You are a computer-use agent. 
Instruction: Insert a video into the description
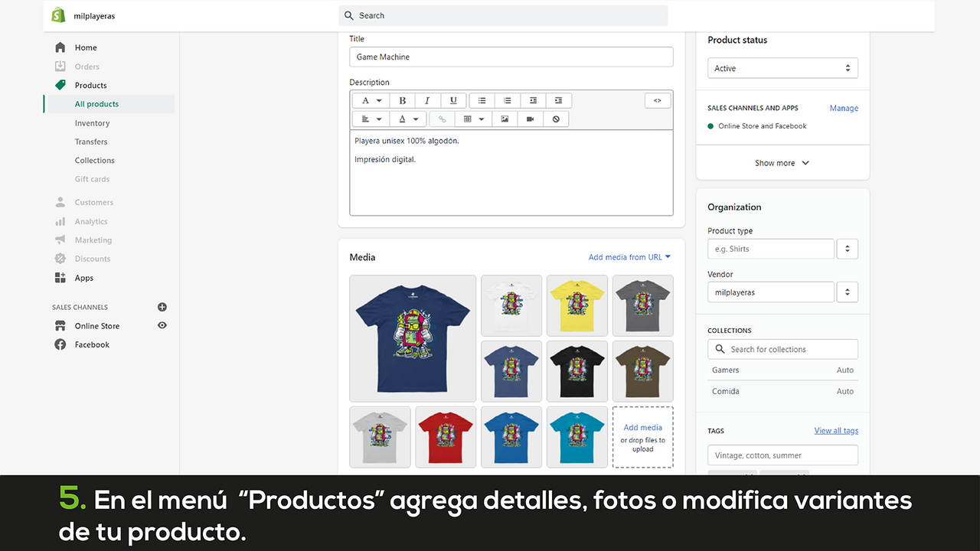pos(531,119)
